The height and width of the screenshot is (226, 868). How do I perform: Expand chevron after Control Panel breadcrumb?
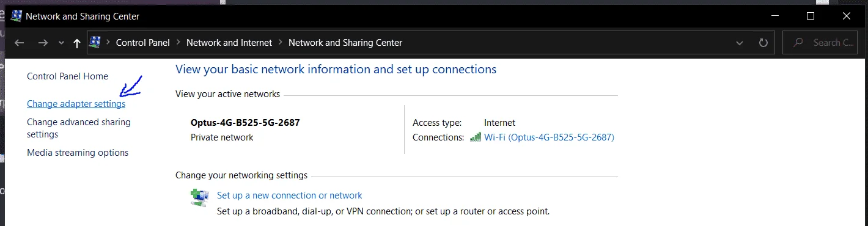(x=178, y=43)
